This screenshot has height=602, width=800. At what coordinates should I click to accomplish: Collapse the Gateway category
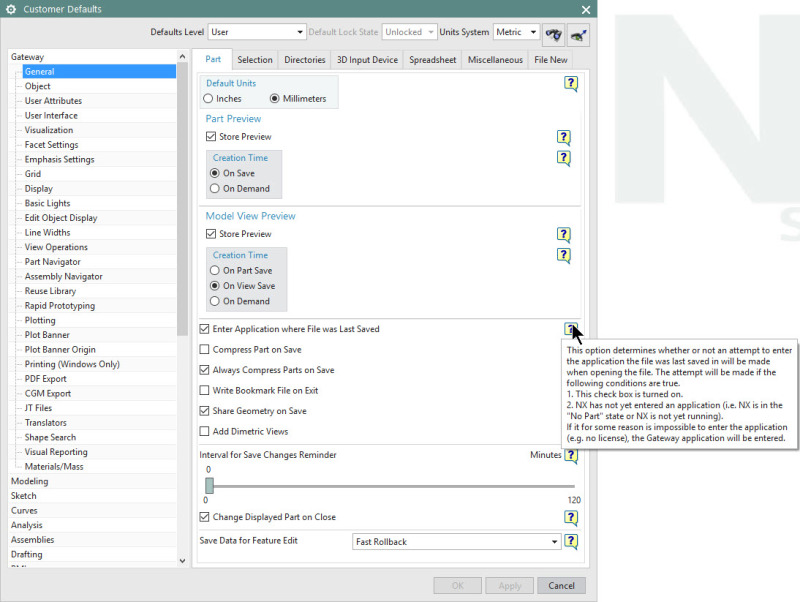(28, 57)
